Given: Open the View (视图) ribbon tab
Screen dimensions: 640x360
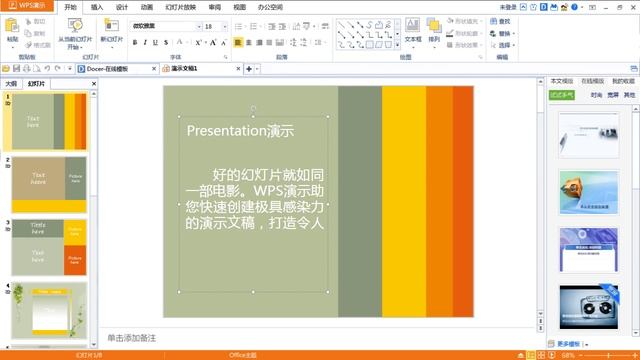Looking at the screenshot, I should pos(240,7).
